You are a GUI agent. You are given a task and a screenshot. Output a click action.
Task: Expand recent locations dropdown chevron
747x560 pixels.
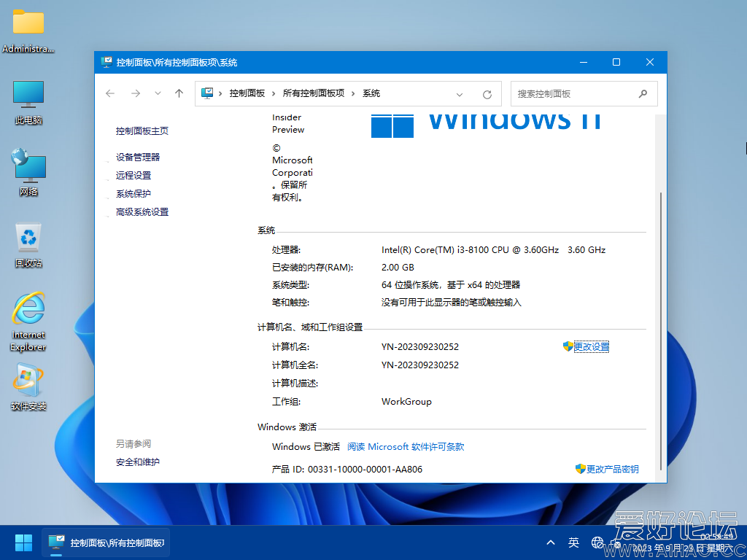tap(158, 93)
